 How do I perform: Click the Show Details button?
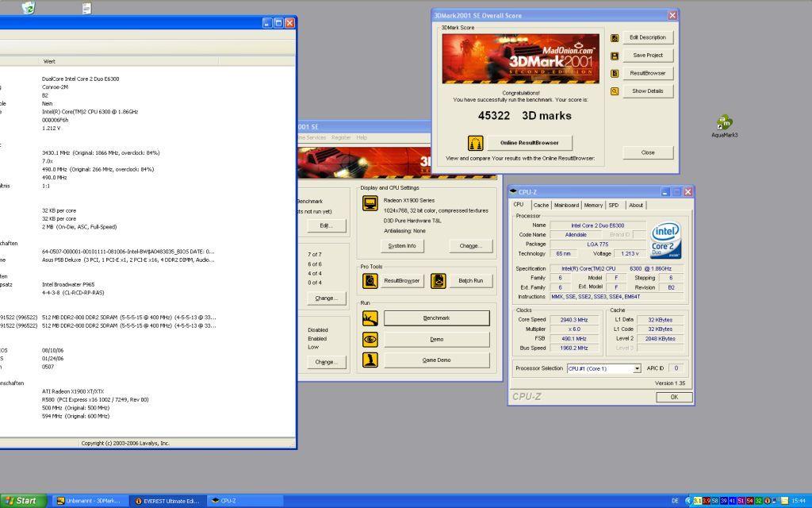(648, 91)
